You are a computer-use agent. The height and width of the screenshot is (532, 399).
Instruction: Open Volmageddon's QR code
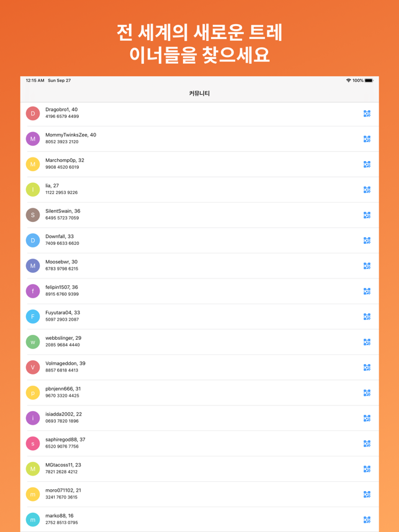[x=367, y=368]
